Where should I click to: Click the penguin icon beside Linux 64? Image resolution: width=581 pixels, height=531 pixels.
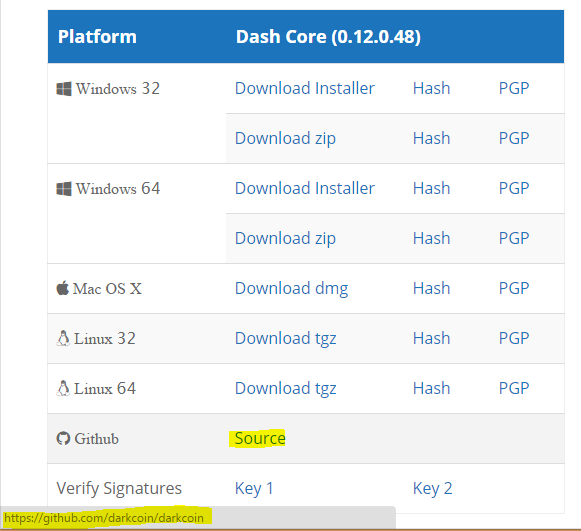pyautogui.click(x=63, y=388)
